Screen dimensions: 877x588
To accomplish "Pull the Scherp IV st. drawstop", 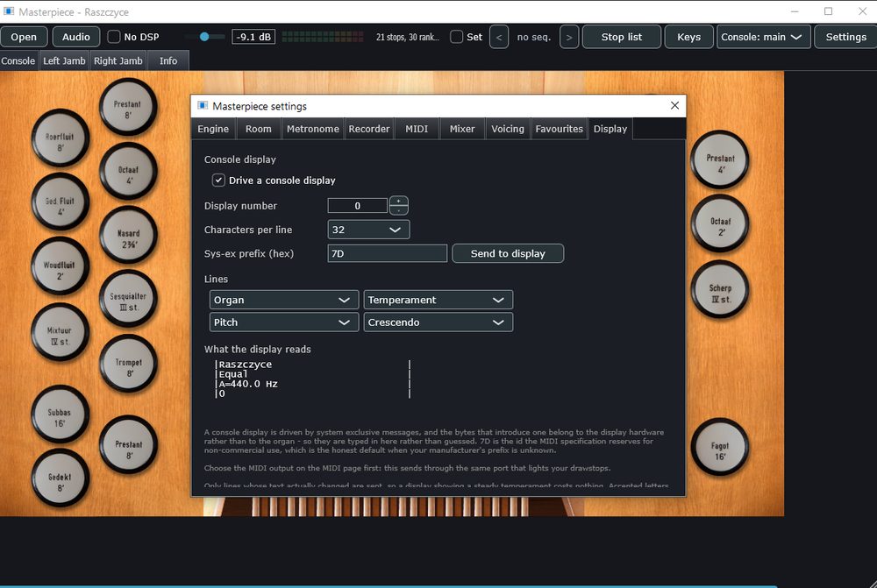I will coord(720,289).
